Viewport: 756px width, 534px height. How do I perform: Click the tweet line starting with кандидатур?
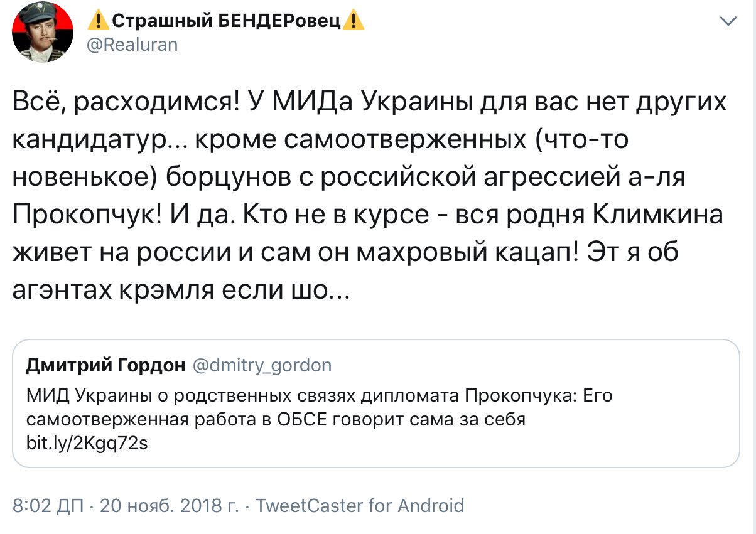click(320, 141)
